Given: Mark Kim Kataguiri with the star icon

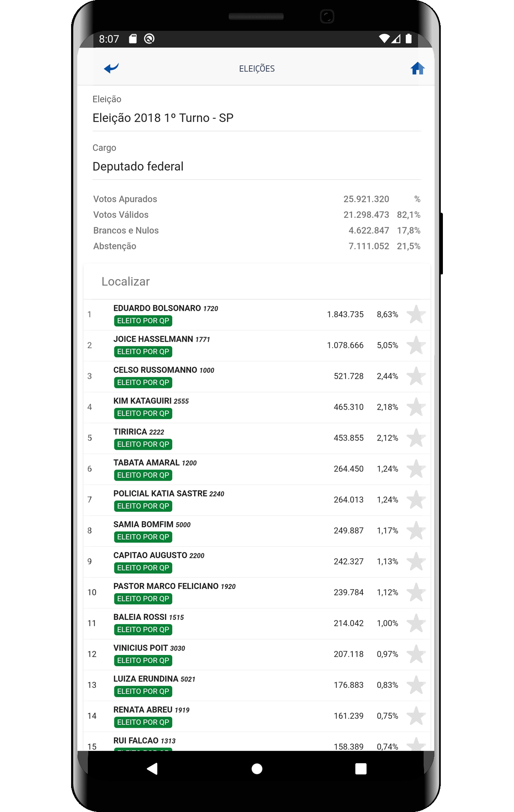Looking at the screenshot, I should tap(415, 407).
